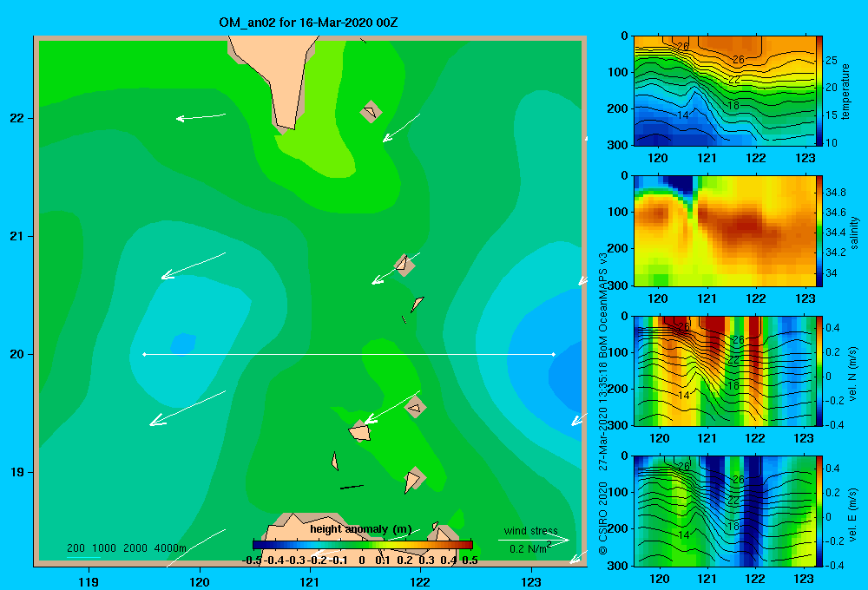The width and height of the screenshot is (868, 590).
Task: Click the '-0.5' label on the height anomaly bar
Action: [252, 560]
